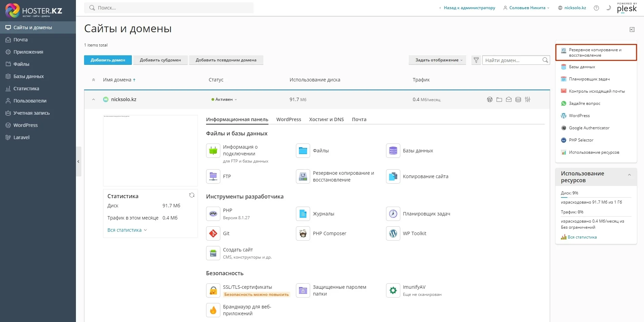Screen dimensions: 644x322
Task: Select Почта in the left sidebar
Action: (x=20, y=40)
